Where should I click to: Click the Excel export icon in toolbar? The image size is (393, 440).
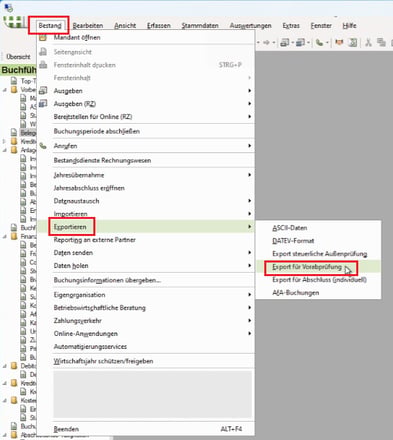353,43
